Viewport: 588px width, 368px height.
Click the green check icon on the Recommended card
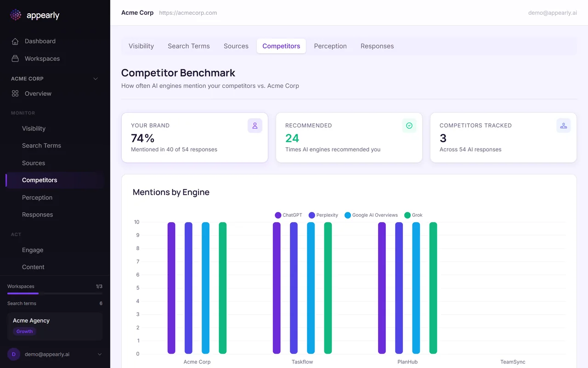click(409, 125)
